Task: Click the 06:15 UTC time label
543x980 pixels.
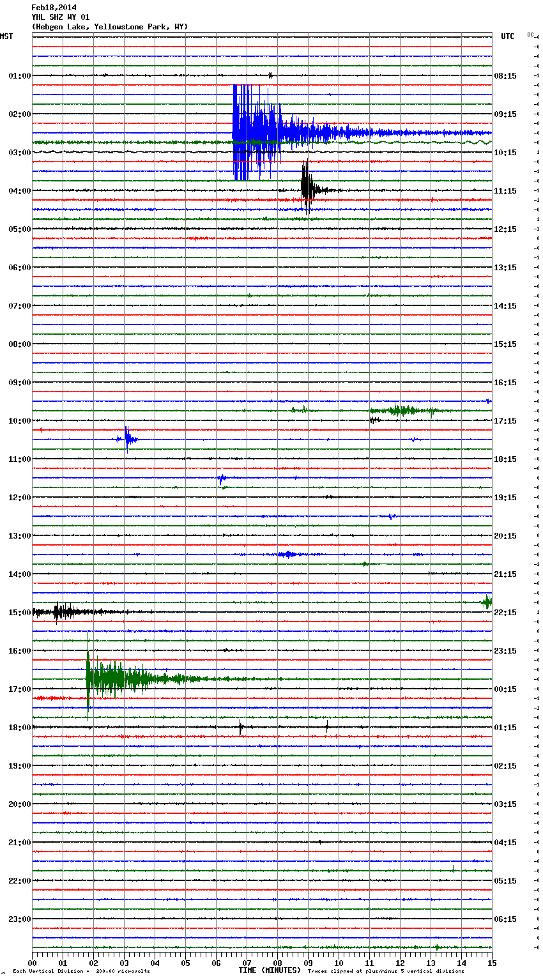Action: point(505,919)
